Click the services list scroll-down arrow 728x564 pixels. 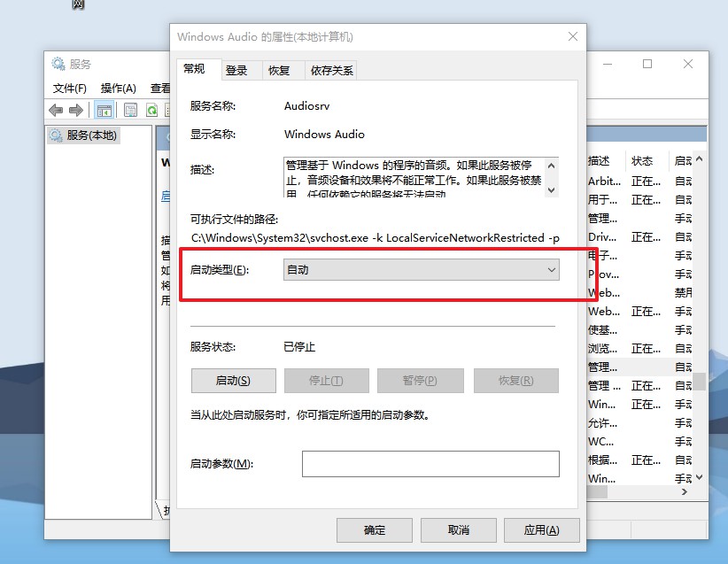click(x=699, y=477)
